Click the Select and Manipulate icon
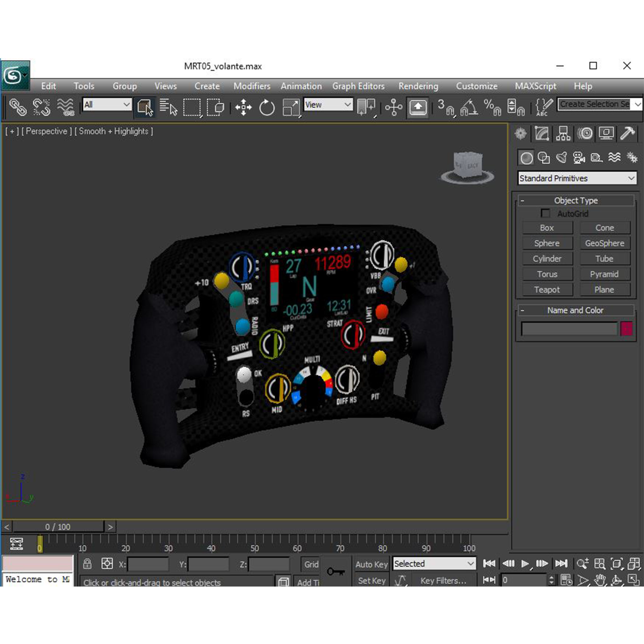644x644 pixels. (394, 107)
